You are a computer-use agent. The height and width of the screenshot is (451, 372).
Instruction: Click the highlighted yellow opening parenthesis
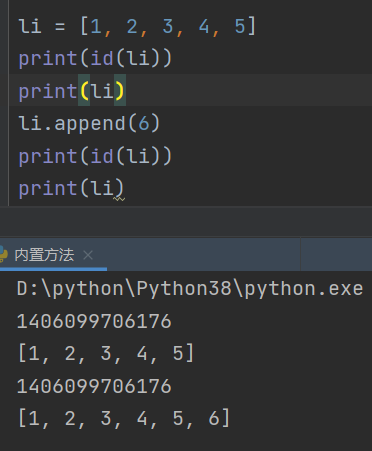pos(84,91)
